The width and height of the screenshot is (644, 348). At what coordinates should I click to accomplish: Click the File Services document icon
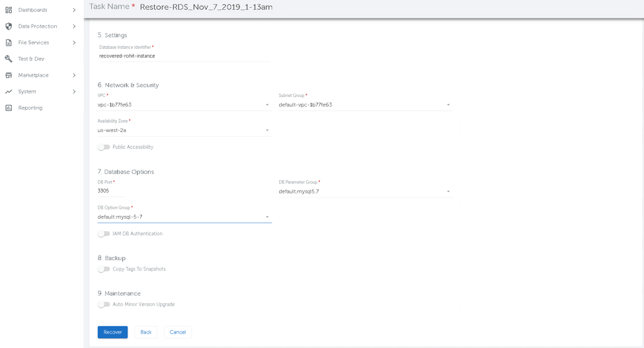(x=9, y=43)
